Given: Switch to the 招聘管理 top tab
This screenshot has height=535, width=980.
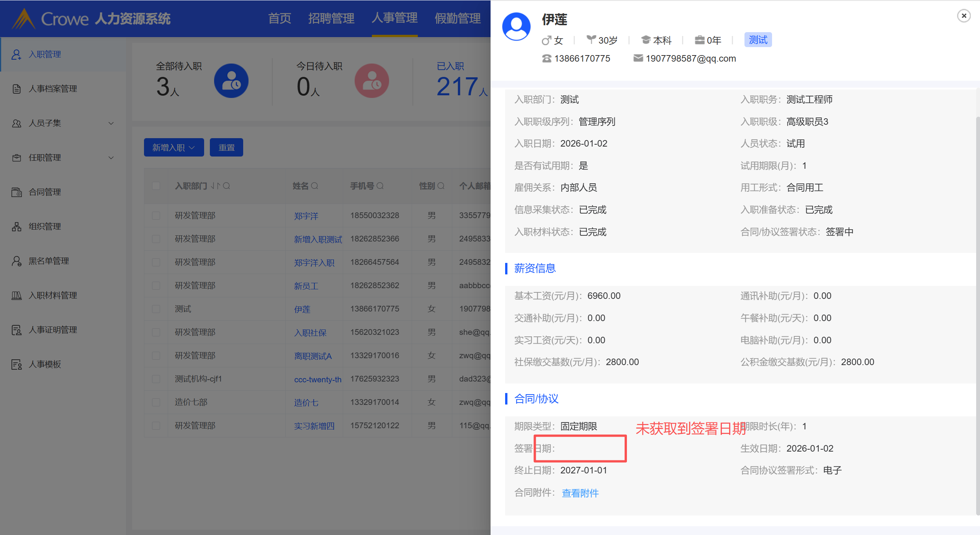Looking at the screenshot, I should pyautogui.click(x=331, y=18).
